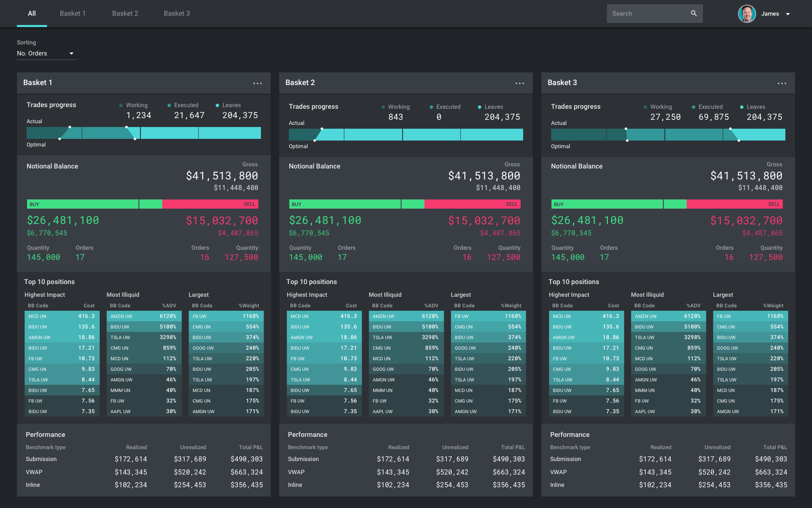The width and height of the screenshot is (812, 508).
Task: Switch to the Basket 3 tab
Action: pyautogui.click(x=177, y=14)
